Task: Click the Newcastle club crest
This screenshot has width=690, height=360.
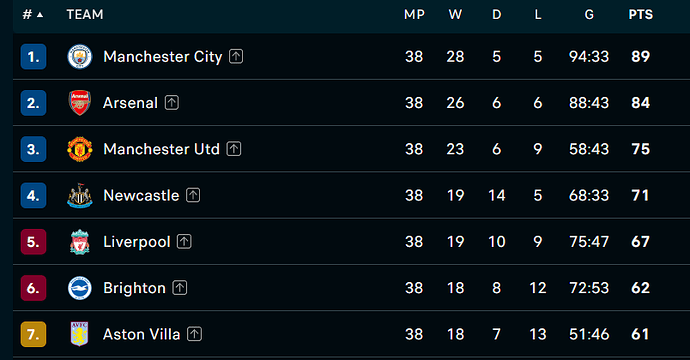Action: [80, 195]
